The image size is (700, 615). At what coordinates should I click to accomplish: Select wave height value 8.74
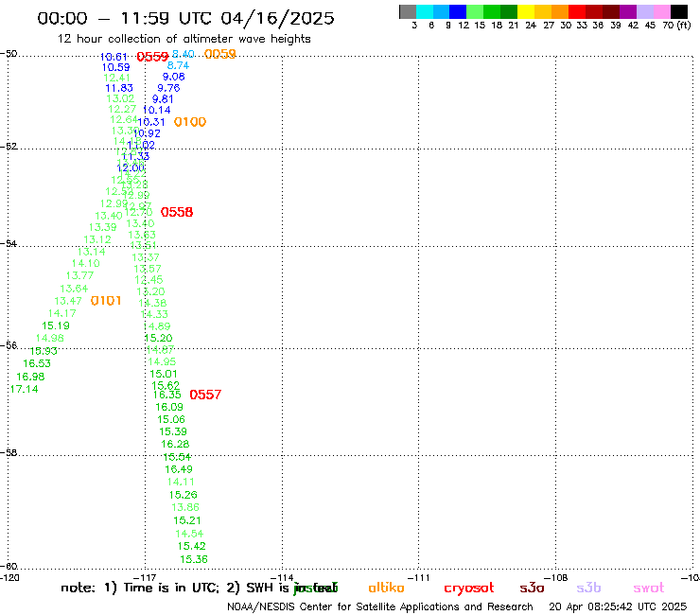[x=178, y=65]
